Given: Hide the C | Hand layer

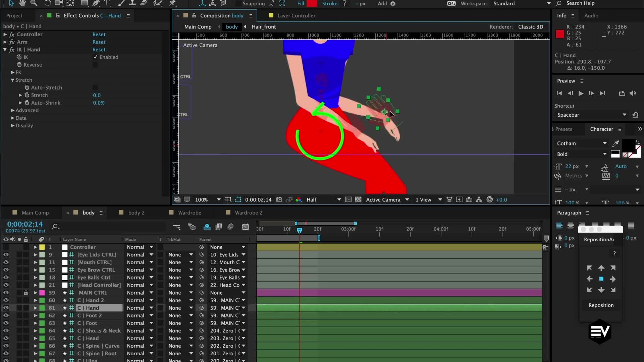Looking at the screenshot, I should 6,308.
